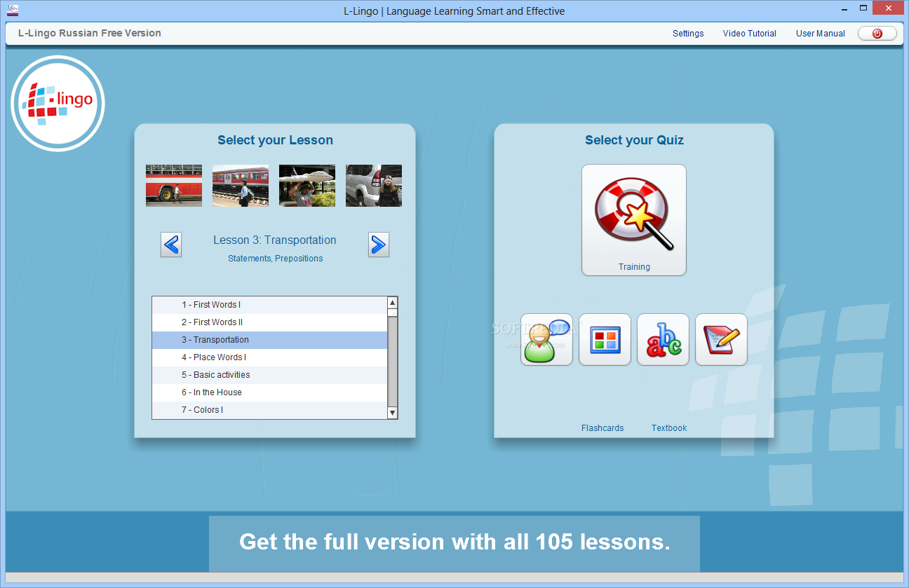Click the L-Lingo round logo
Image resolution: width=909 pixels, height=588 pixels.
pyautogui.click(x=58, y=104)
